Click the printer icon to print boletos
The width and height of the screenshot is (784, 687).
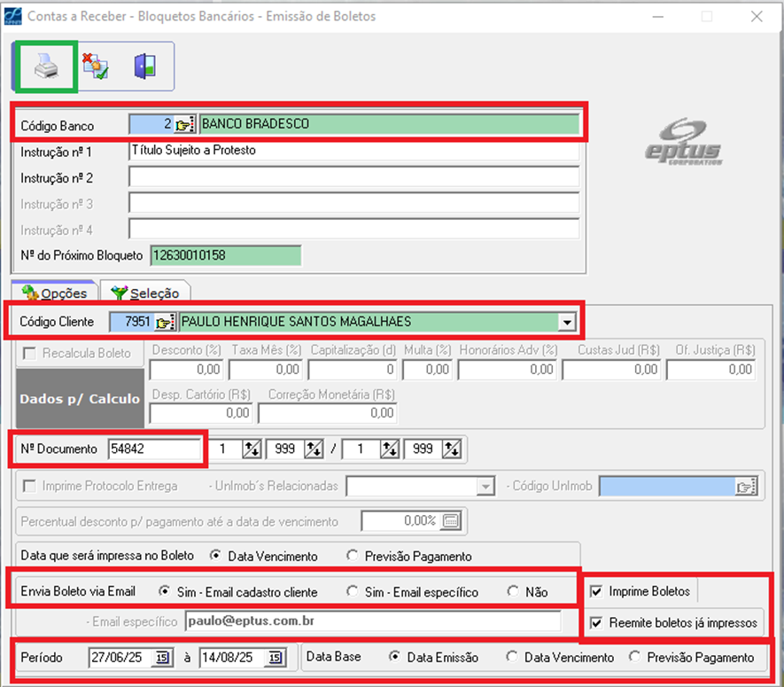tap(45, 66)
